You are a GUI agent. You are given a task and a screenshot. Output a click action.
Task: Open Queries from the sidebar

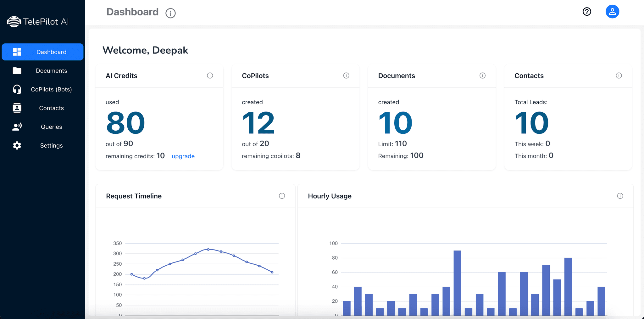43,127
